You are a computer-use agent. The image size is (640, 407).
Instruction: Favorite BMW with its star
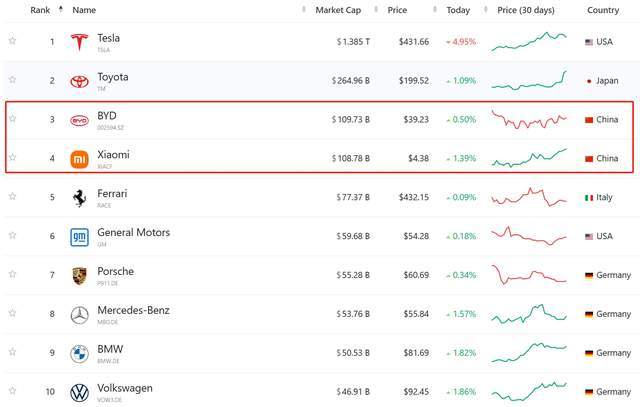pos(13,352)
